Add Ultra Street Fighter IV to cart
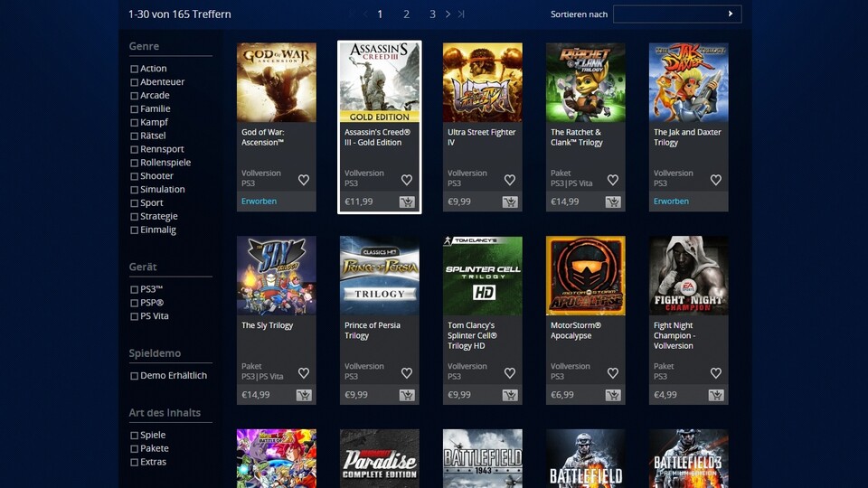 coord(510,202)
